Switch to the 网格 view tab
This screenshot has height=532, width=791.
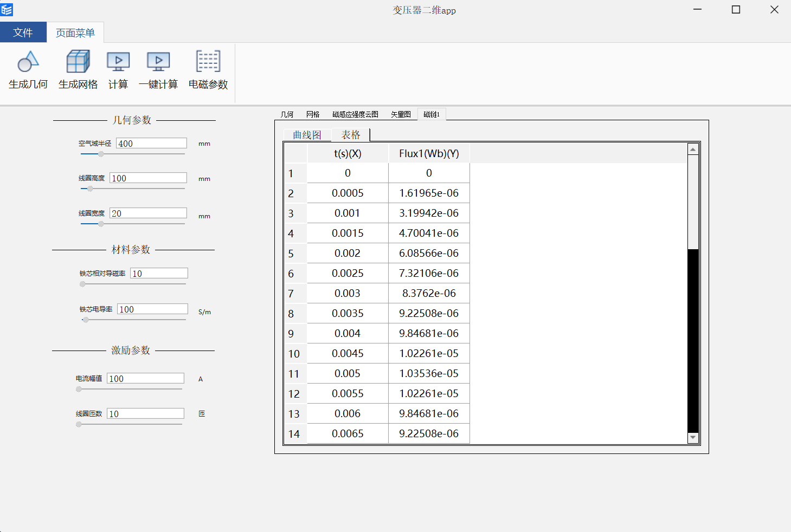313,114
